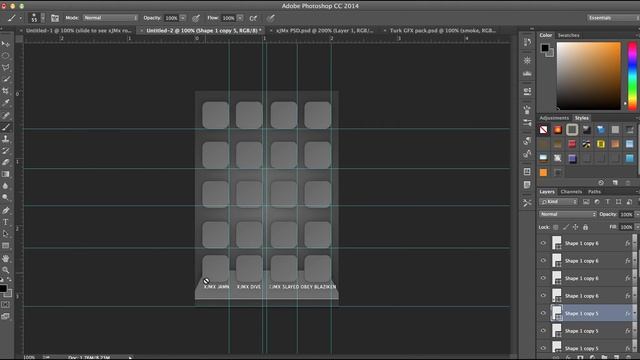Select the Zoom tool
640x360 pixels.
(x=5, y=270)
